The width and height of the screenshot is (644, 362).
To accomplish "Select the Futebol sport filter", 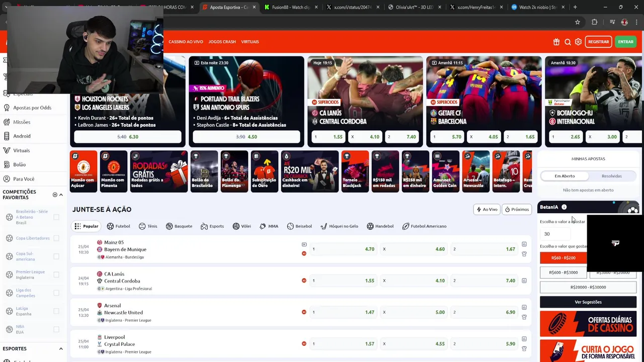I will tap(118, 226).
